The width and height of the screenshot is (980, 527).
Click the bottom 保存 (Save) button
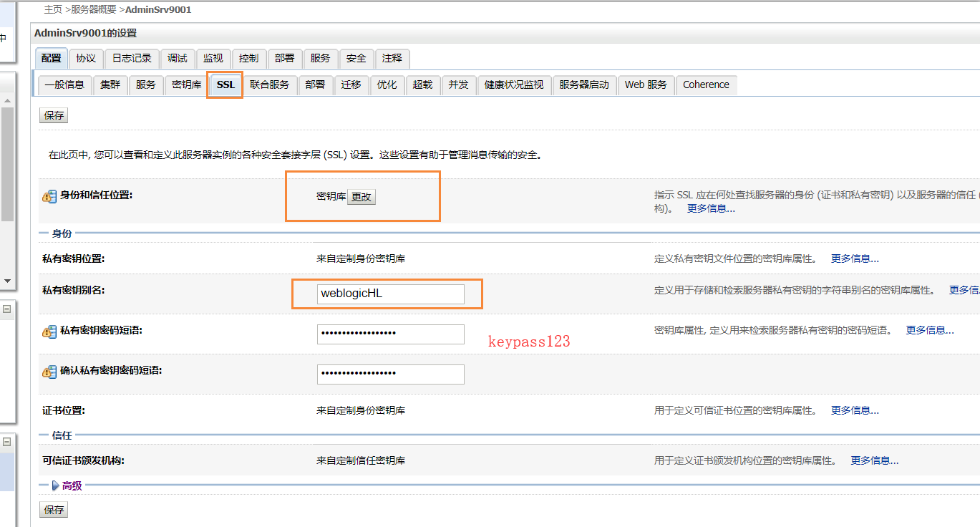(x=53, y=509)
